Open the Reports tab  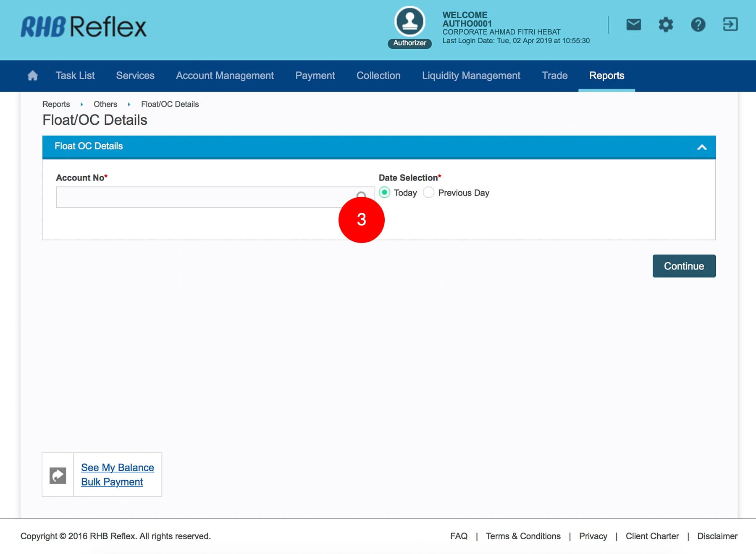(606, 76)
